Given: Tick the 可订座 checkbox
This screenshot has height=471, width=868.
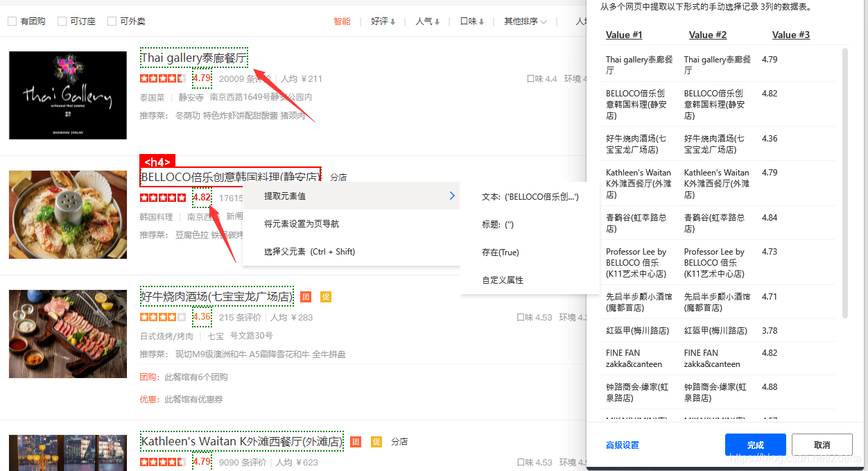Looking at the screenshot, I should click(x=62, y=22).
